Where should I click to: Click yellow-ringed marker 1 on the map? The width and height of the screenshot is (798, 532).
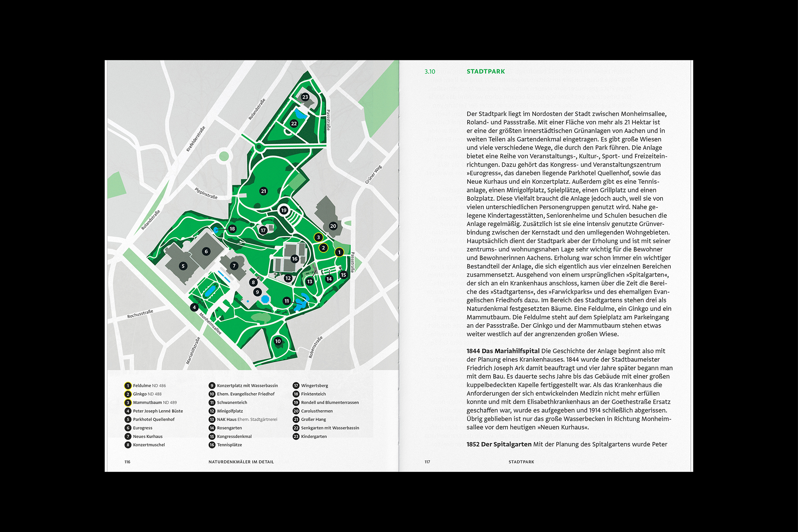[339, 252]
